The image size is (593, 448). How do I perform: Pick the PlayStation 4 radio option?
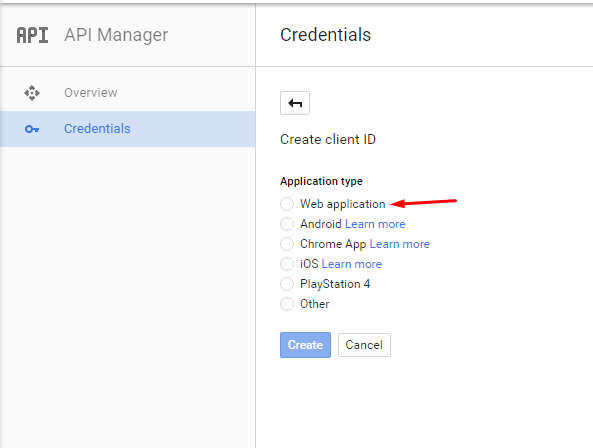(287, 284)
